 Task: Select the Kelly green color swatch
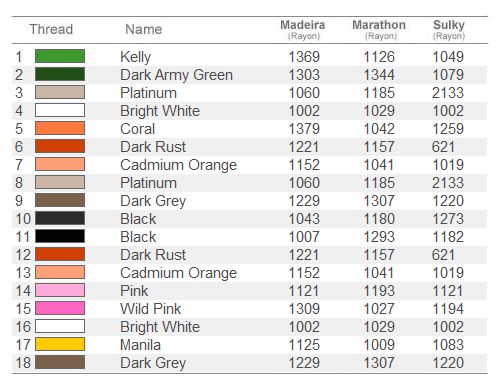[60, 56]
